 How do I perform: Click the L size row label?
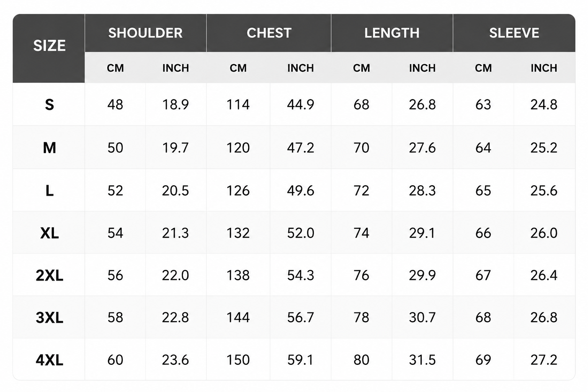coord(49,191)
